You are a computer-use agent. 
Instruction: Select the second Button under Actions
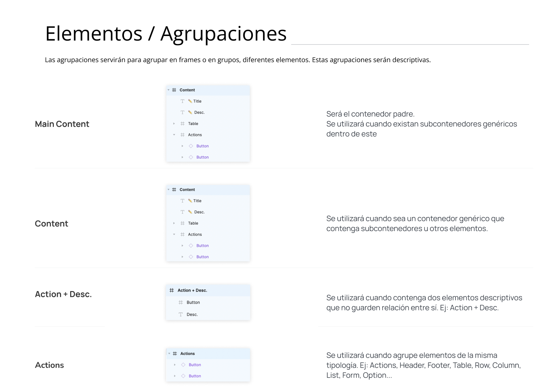coord(202,157)
